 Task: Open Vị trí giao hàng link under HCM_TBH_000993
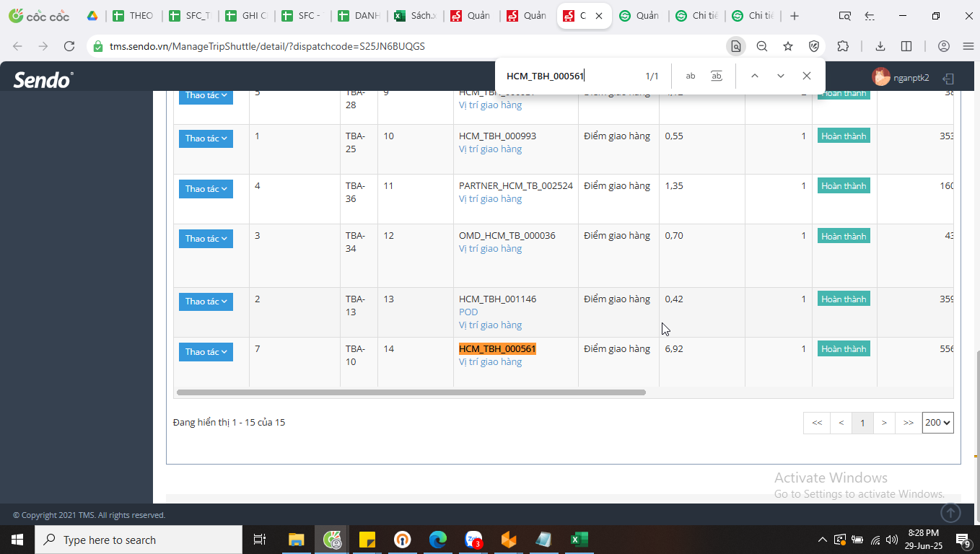pyautogui.click(x=490, y=149)
